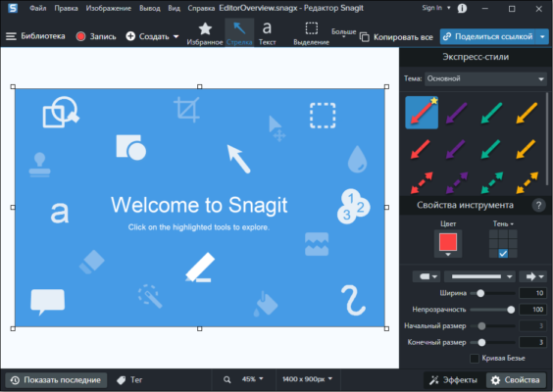Enable the Кривая Безье checkbox
The height and width of the screenshot is (392, 553).
coord(475,359)
